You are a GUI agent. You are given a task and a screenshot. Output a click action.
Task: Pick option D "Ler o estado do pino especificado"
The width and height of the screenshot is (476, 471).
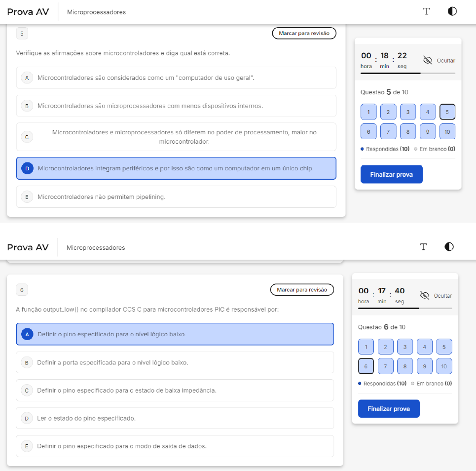(175, 418)
